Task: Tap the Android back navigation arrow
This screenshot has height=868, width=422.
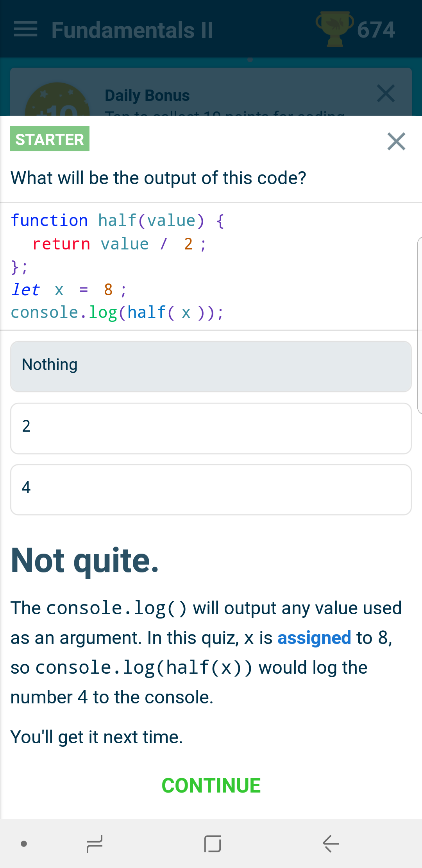Action: [x=331, y=843]
